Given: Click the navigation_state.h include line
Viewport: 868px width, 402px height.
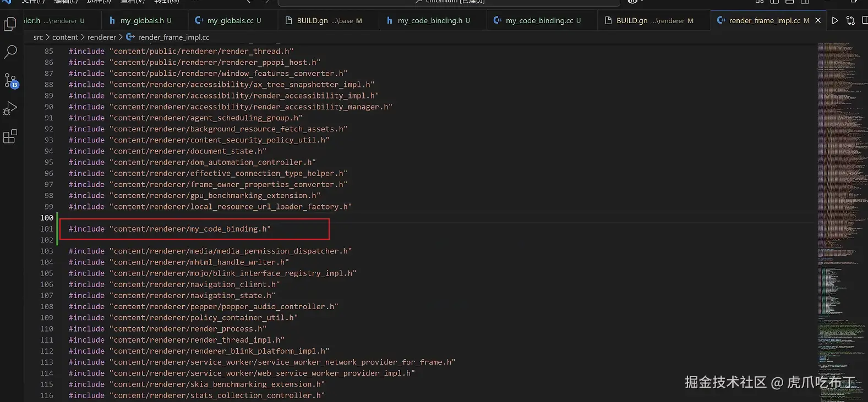Looking at the screenshot, I should (172, 295).
